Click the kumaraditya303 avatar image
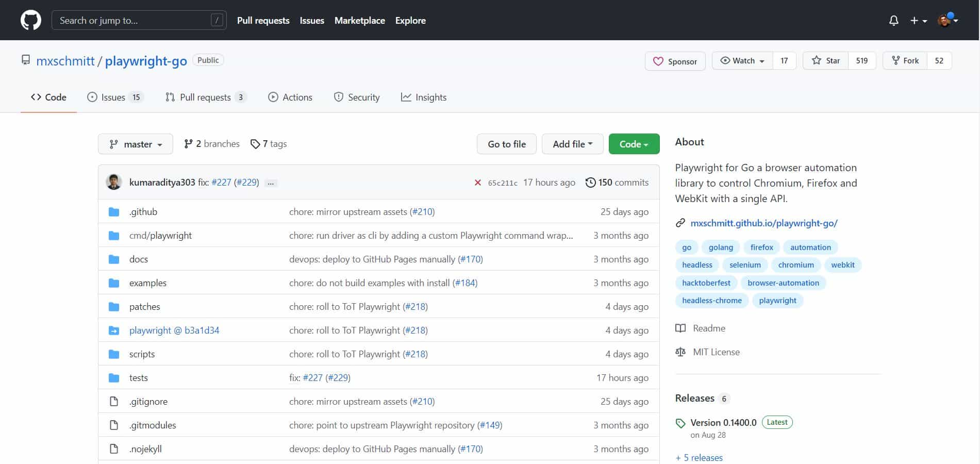This screenshot has height=464, width=980. (114, 182)
